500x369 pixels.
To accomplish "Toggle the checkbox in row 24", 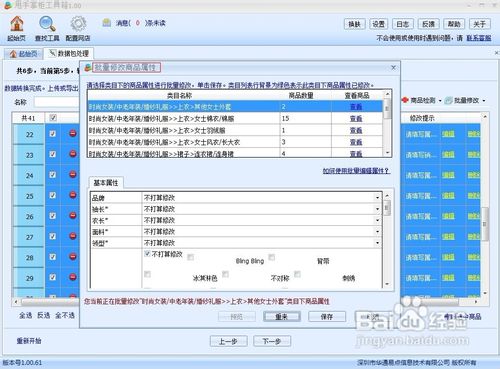I will coord(52,175).
